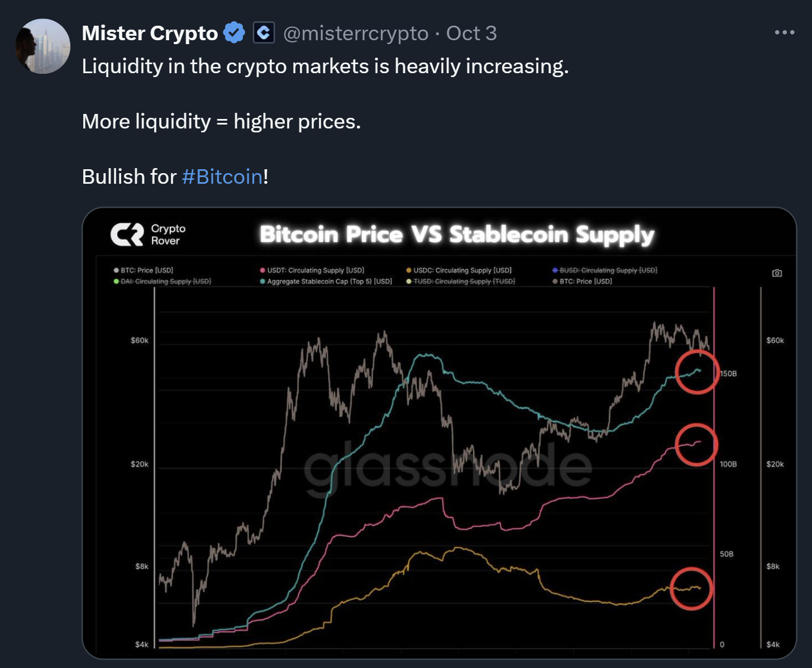812x668 pixels.
Task: Toggle the Aggregate Stablecoin Cap legend entry
Action: click(x=326, y=281)
